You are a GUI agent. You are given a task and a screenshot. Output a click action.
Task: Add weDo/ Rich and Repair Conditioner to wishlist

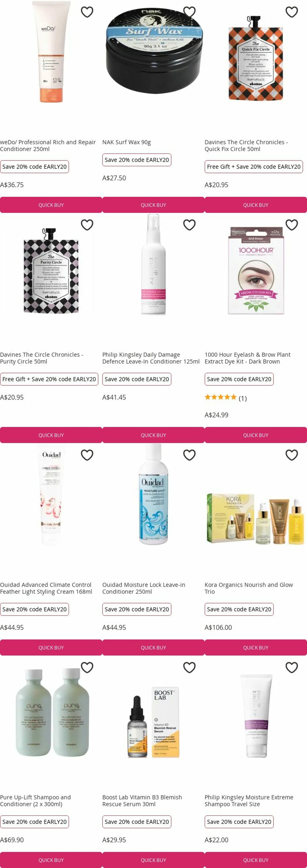pyautogui.click(x=87, y=12)
